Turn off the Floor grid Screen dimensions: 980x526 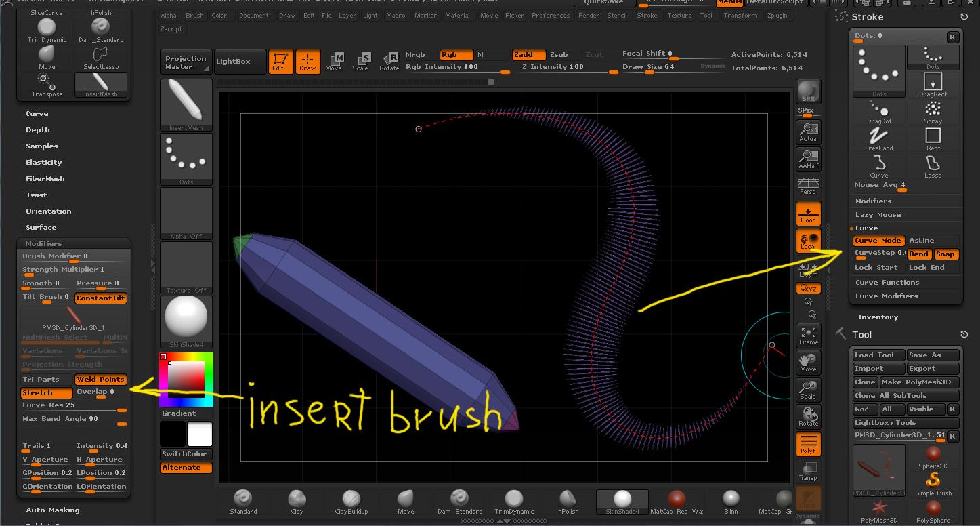pyautogui.click(x=809, y=214)
